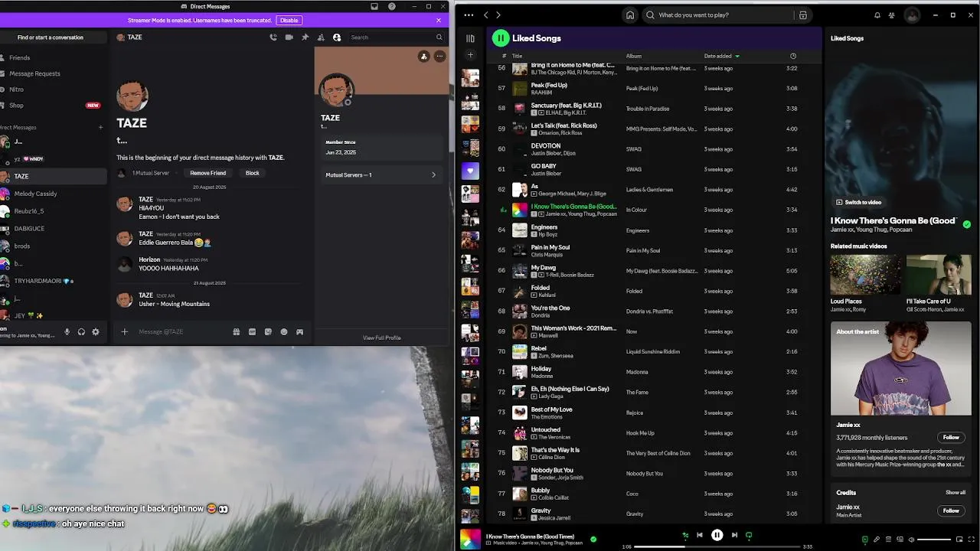Open Melody Cassidy direct message
980x551 pixels.
pos(35,194)
